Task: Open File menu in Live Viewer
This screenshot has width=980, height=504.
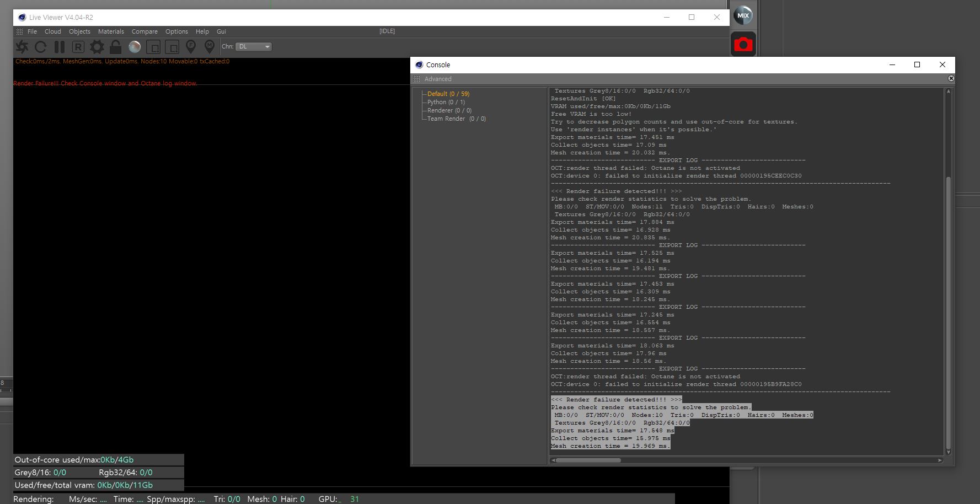Action: click(32, 31)
